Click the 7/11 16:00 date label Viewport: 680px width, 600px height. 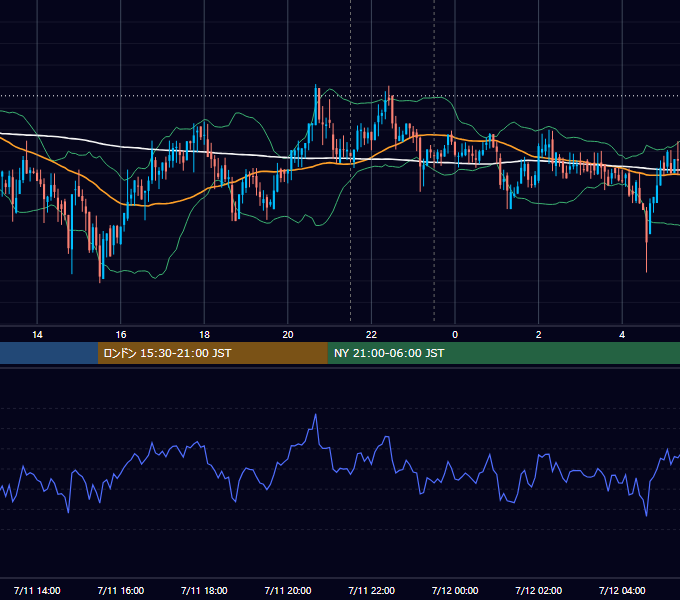(121, 590)
